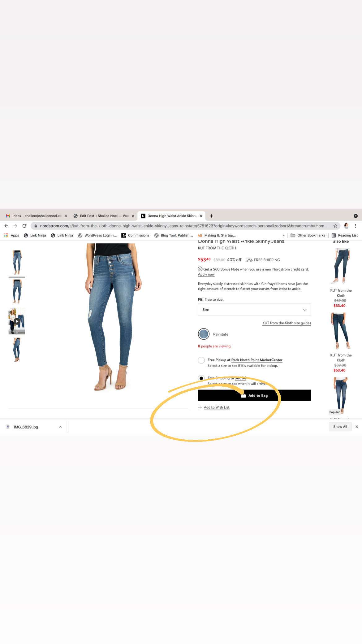Choose the Reinstate color swatch

click(x=204, y=334)
